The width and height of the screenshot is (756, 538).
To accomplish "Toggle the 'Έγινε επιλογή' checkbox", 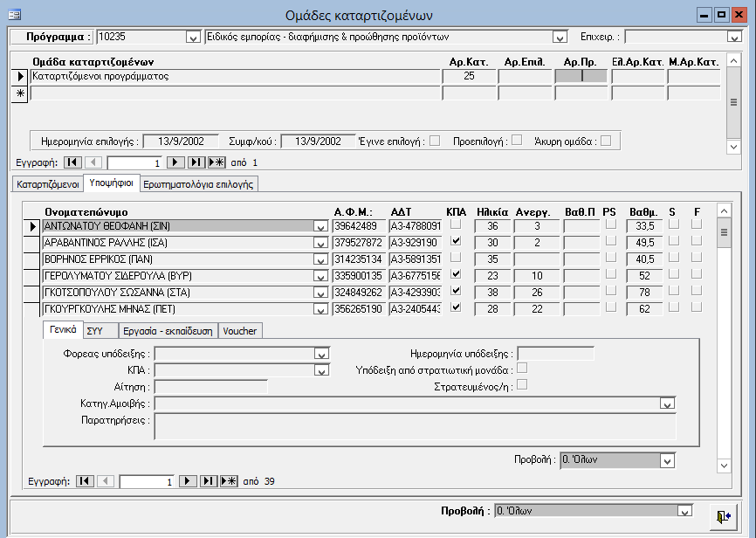I will point(435,141).
